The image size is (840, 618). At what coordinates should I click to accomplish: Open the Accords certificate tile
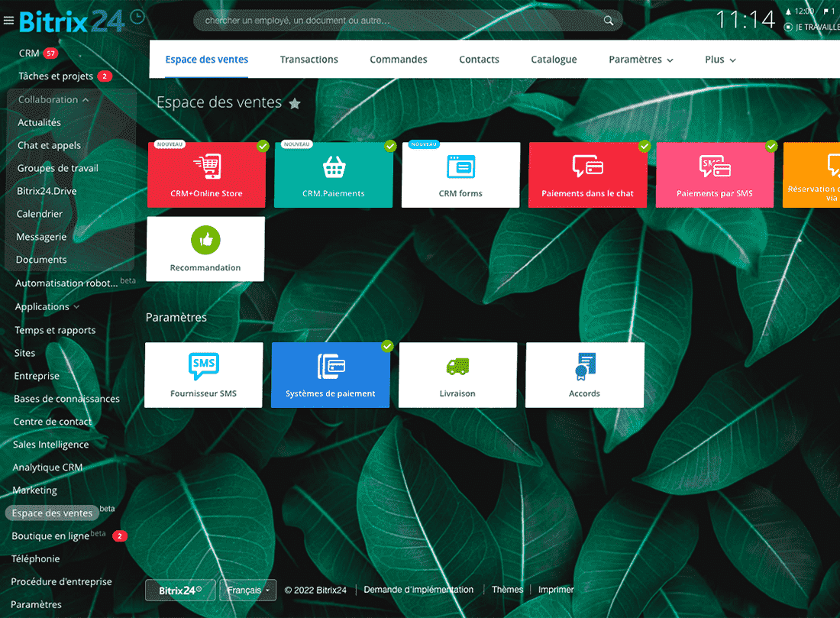coord(584,374)
